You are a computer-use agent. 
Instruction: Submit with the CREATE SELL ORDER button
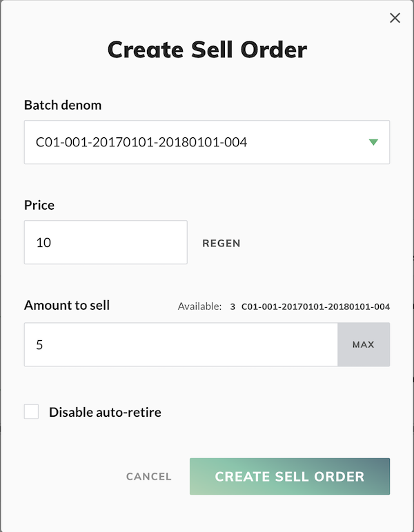pos(290,476)
